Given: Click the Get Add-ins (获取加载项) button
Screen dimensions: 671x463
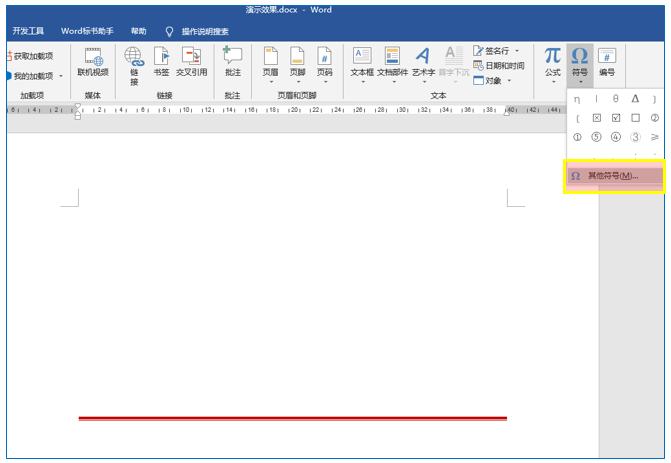Looking at the screenshot, I should 30,56.
